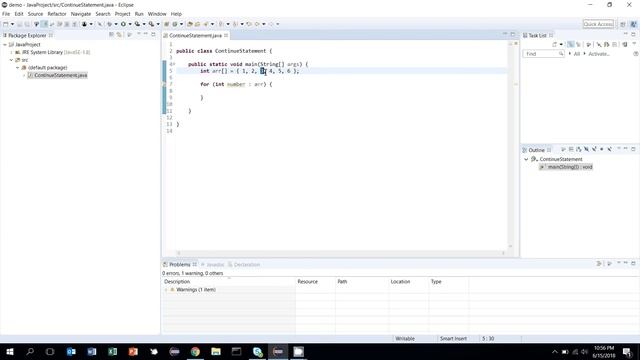Open Excel from the taskbar

[x=112, y=351]
